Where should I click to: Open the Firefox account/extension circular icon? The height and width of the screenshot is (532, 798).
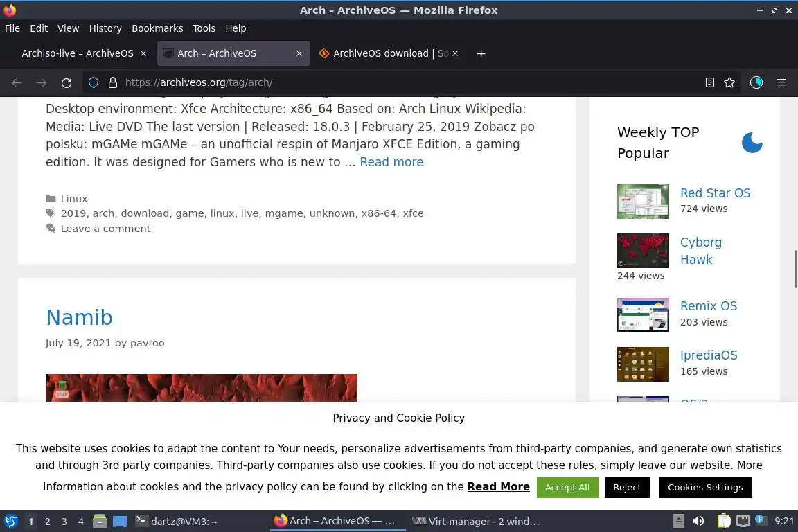click(756, 82)
